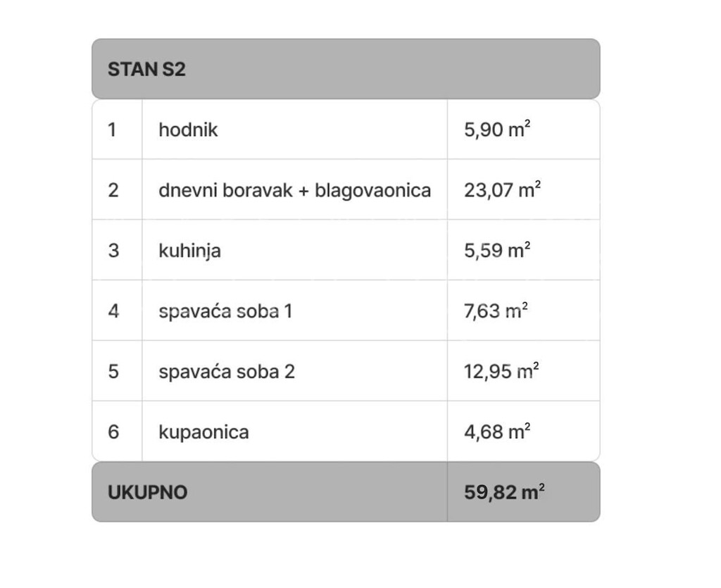Viewport: 721px width, 588px height.
Task: Click the STAN S2 header
Action: coord(146,70)
